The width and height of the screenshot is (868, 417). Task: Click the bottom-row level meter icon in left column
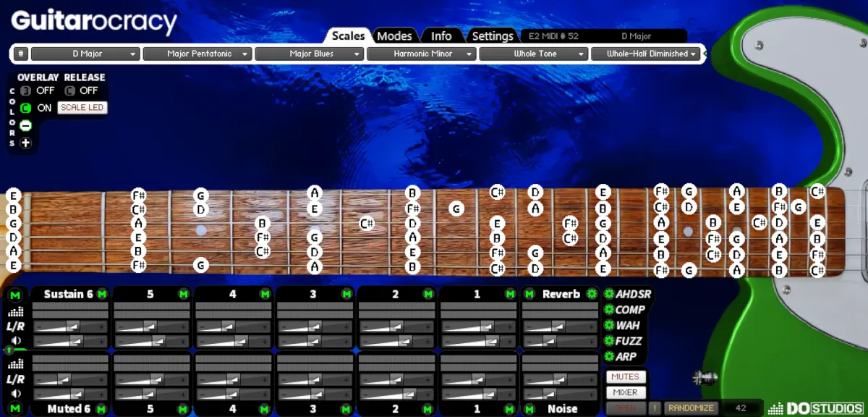[15, 364]
